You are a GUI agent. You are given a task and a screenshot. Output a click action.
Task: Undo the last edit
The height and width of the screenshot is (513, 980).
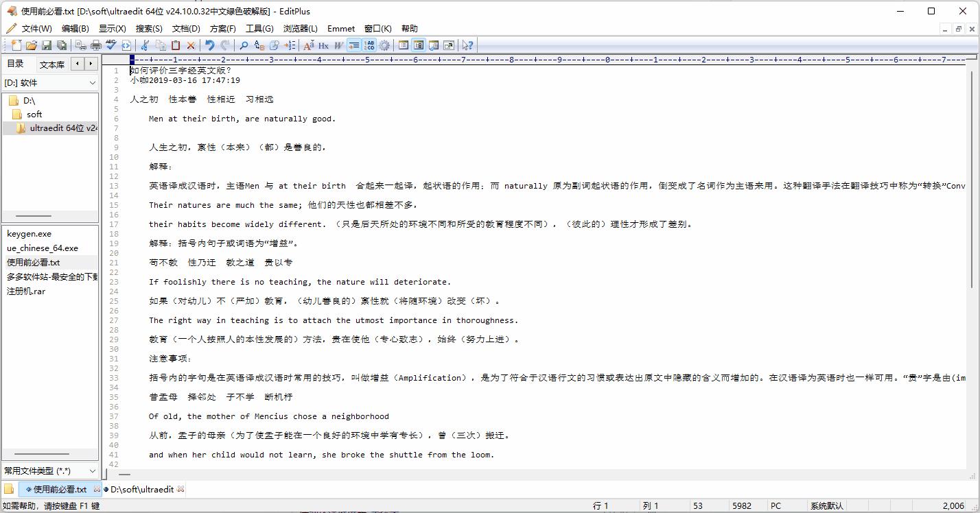[x=208, y=45]
